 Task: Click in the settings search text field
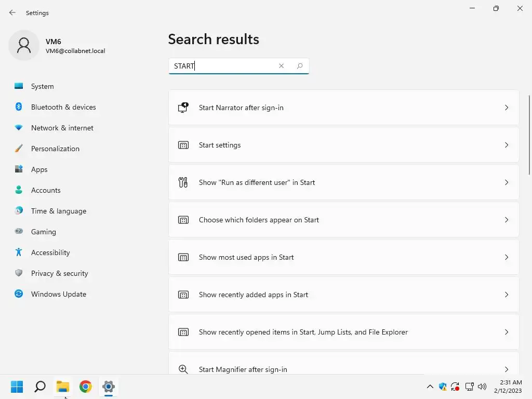point(223,66)
